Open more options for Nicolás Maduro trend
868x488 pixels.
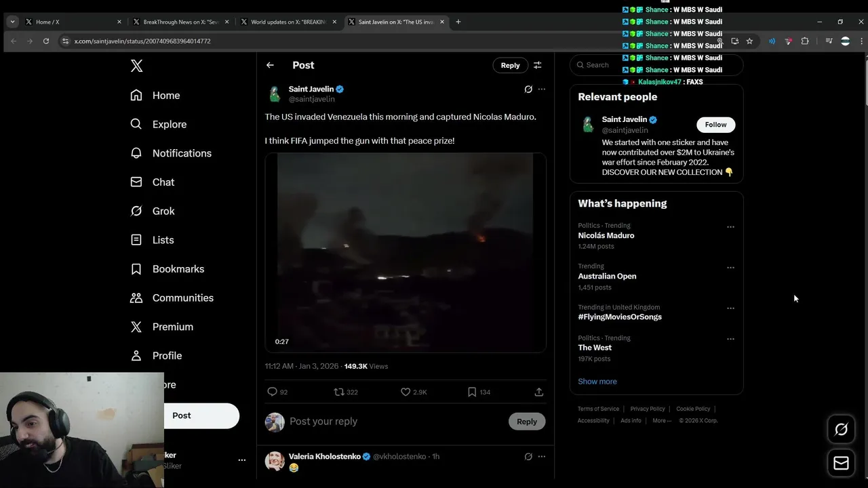730,227
